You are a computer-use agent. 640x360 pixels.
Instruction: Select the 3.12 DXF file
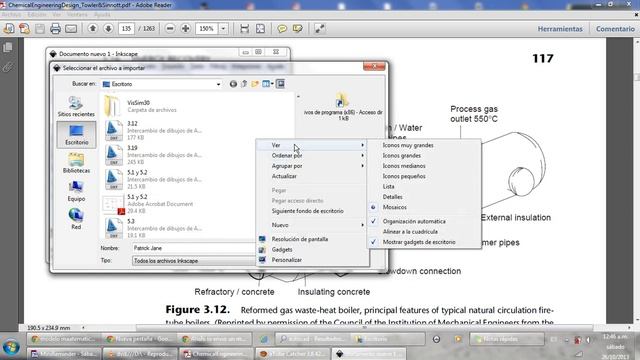[153, 131]
